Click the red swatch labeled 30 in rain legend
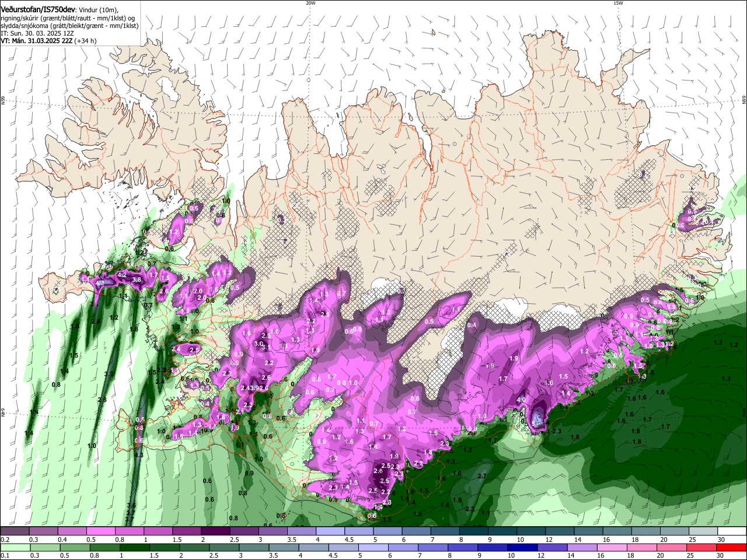This screenshot has height=560, width=747. (x=732, y=548)
